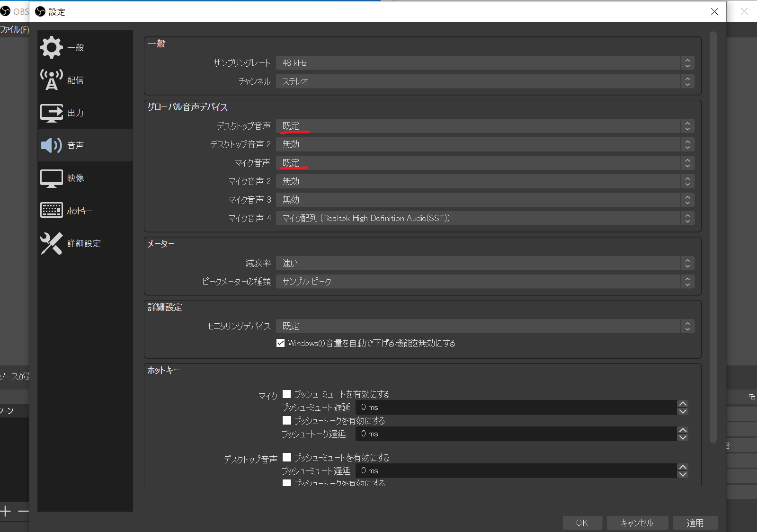Click the OK button
This screenshot has width=757, height=532.
click(582, 523)
